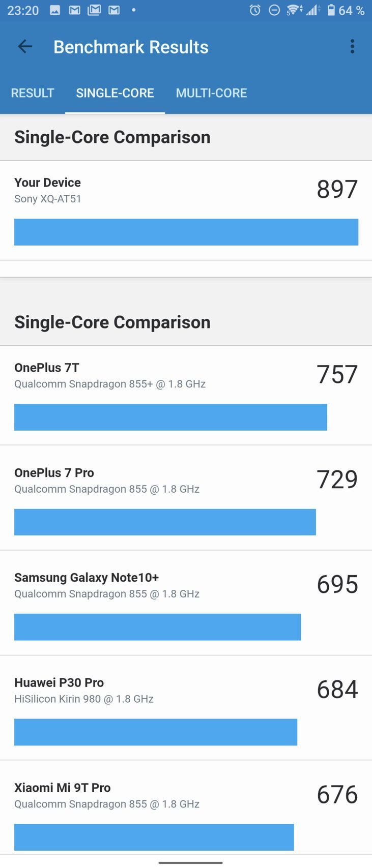The height and width of the screenshot is (868, 372).
Task: Tap the cellular signal status icon
Action: [312, 10]
